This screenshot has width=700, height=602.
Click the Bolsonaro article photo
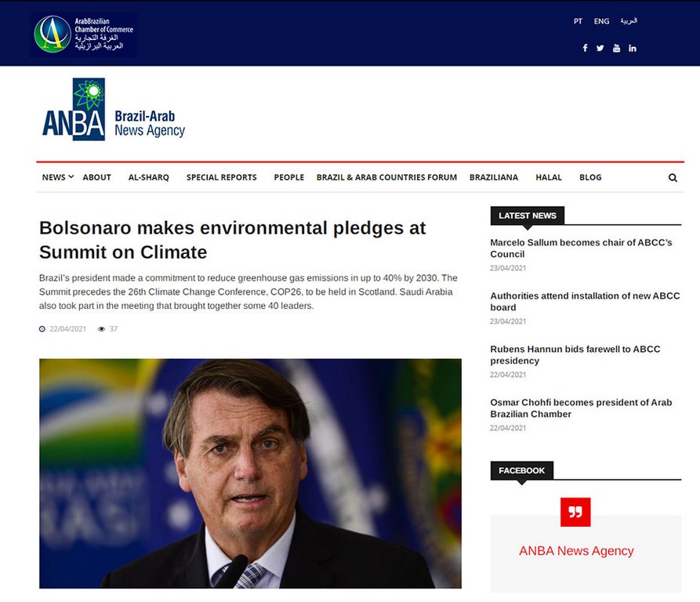coord(250,473)
